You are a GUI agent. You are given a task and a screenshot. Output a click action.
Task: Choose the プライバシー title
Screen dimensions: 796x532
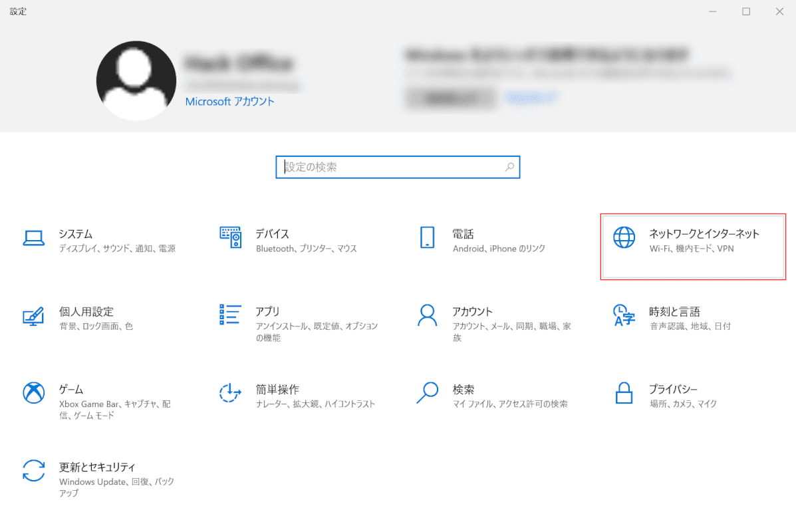coord(674,389)
